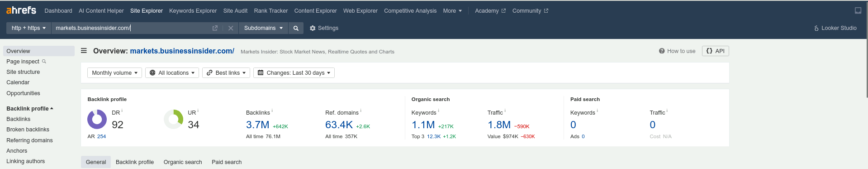This screenshot has height=169, width=868.
Task: Open How to use help
Action: pyautogui.click(x=677, y=51)
